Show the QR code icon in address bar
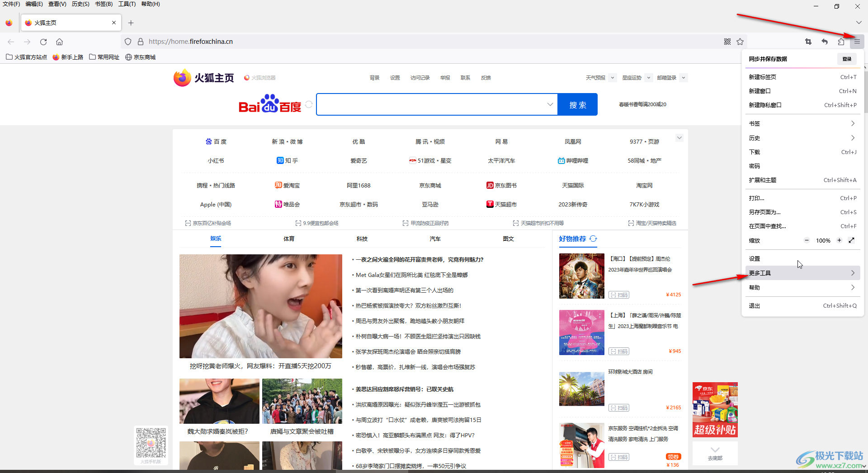Screen dimensions: 868x473 tap(727, 42)
